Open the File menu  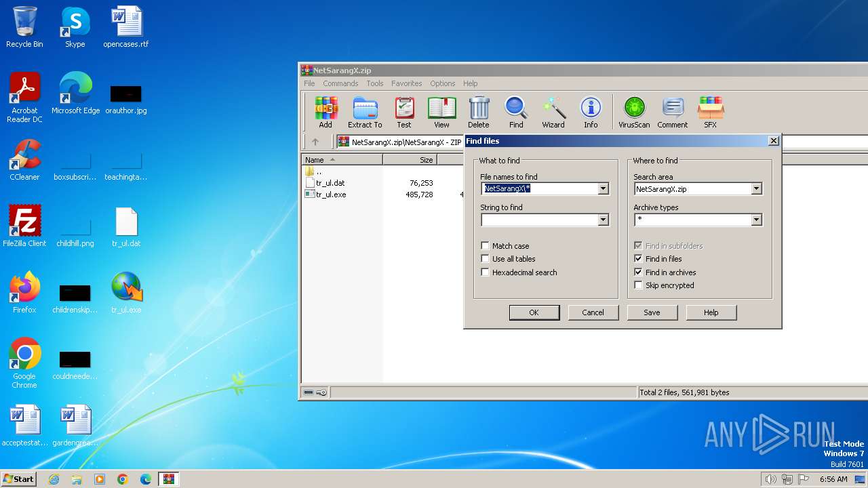pos(309,83)
